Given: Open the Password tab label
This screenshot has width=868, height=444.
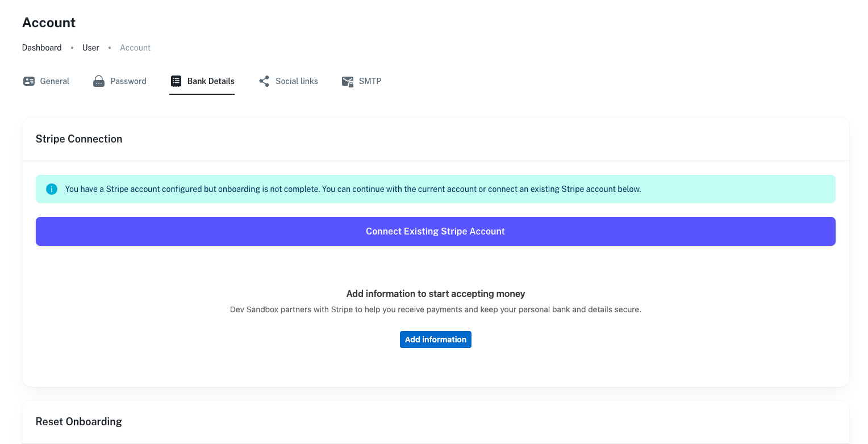Looking at the screenshot, I should pyautogui.click(x=128, y=81).
